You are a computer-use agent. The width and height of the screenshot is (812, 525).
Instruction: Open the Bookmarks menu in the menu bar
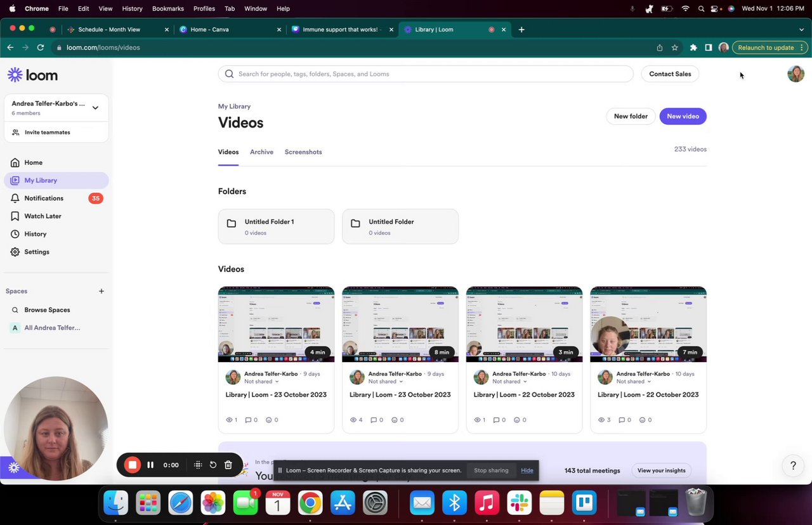point(168,8)
